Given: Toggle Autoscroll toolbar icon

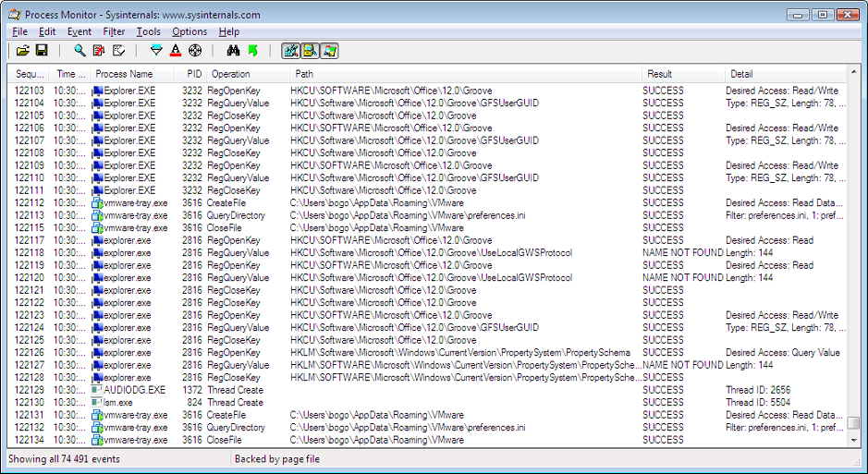Looking at the screenshot, I should (x=99, y=51).
